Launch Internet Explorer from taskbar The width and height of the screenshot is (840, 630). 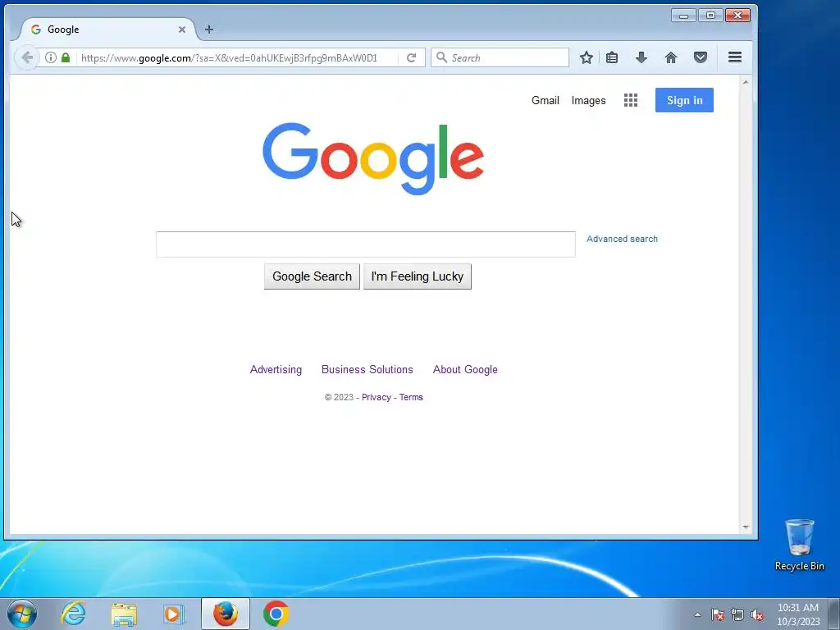73,614
